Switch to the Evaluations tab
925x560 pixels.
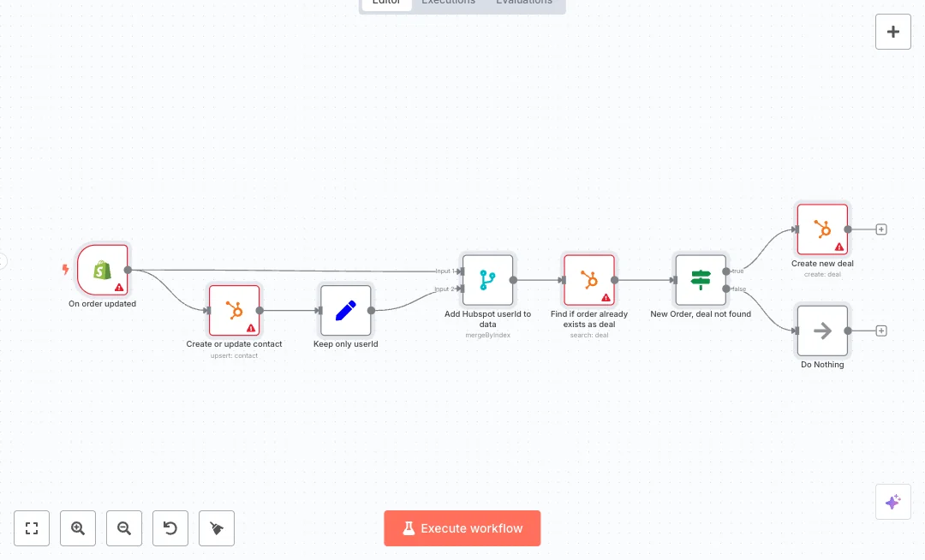tap(523, 3)
